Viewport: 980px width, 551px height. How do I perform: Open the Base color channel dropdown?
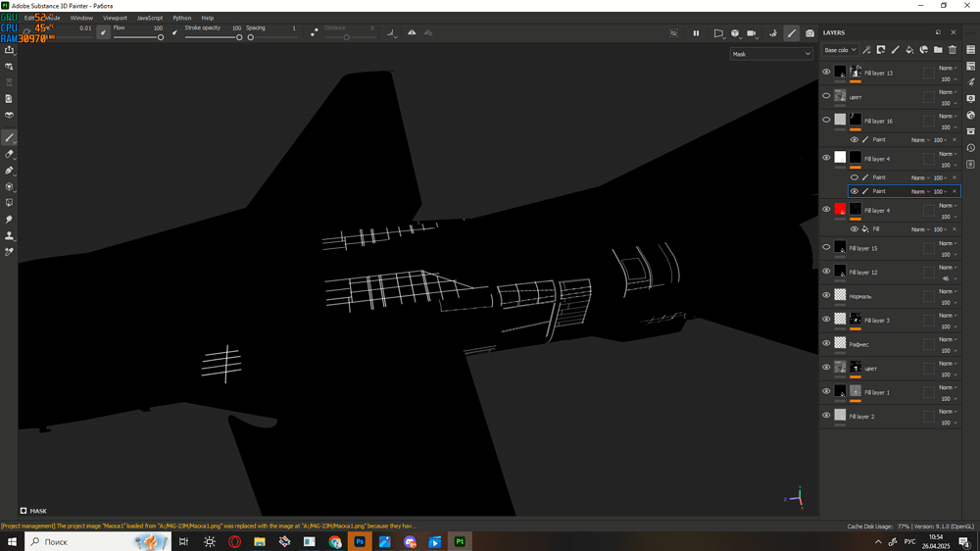(840, 50)
